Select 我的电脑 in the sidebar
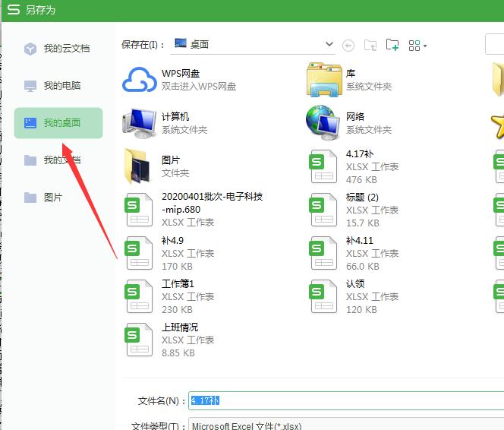Image resolution: width=504 pixels, height=430 pixels. (x=58, y=86)
